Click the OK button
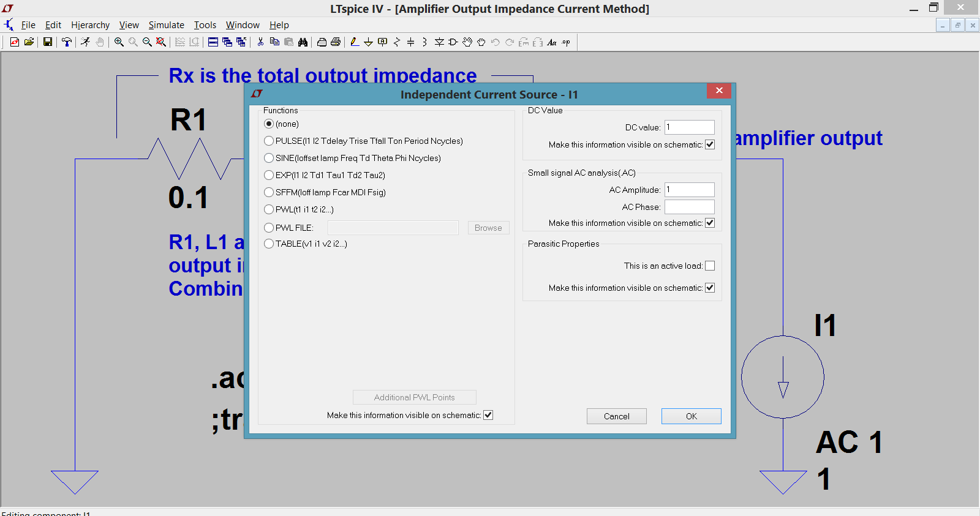 [x=691, y=416]
